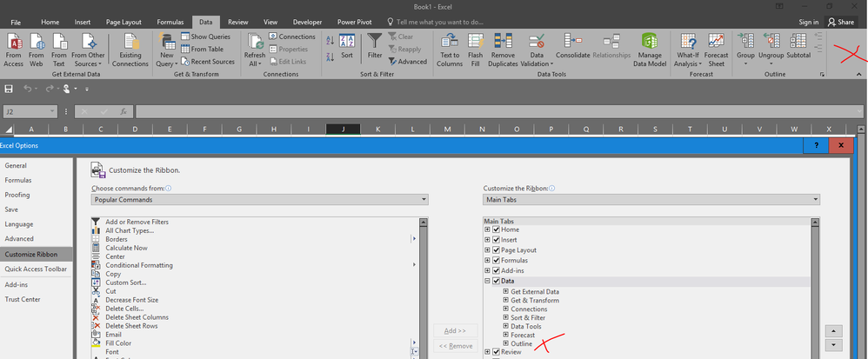The width and height of the screenshot is (868, 359).
Task: Select the Conditional Formatting command in list
Action: click(x=138, y=265)
